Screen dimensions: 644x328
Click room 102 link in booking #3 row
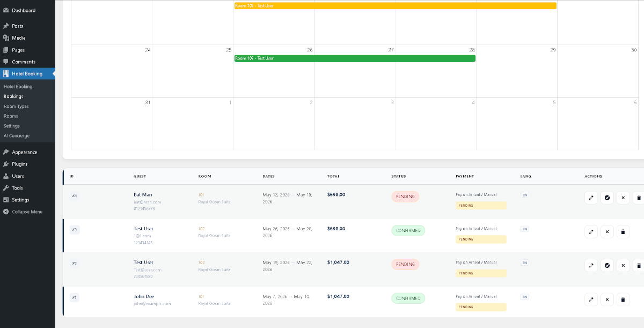click(201, 229)
